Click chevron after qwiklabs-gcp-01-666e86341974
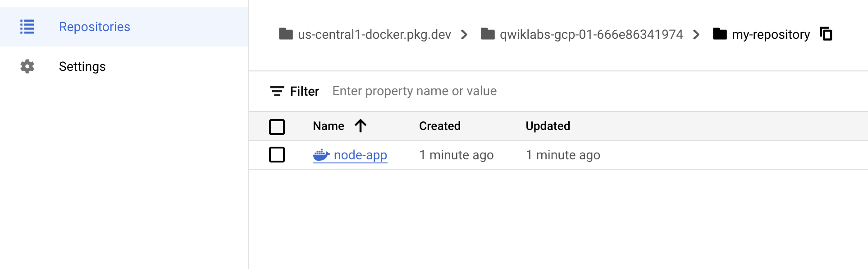 point(696,34)
